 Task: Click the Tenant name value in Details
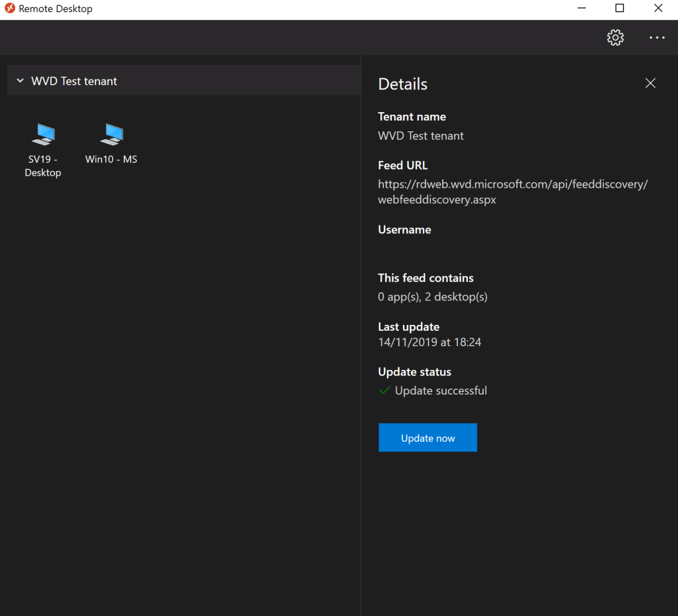[x=420, y=136]
